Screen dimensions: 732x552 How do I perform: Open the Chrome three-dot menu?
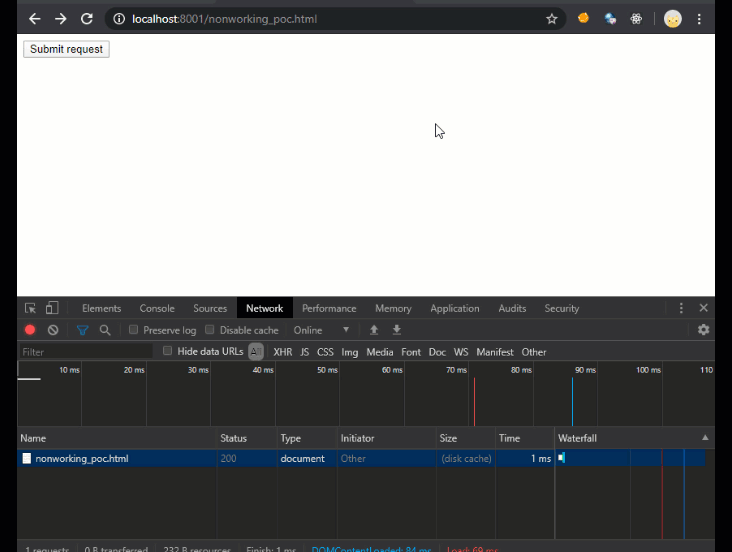(x=699, y=19)
